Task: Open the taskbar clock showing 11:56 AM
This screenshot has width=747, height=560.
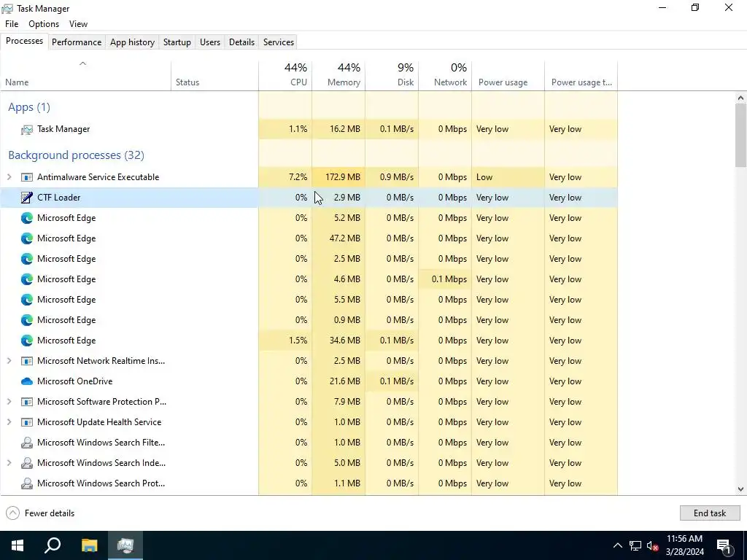Action: (684, 545)
